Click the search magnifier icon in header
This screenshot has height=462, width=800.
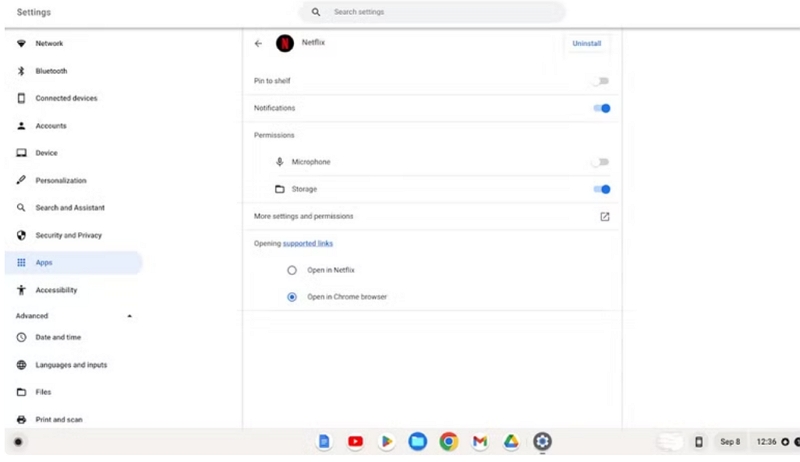(316, 12)
